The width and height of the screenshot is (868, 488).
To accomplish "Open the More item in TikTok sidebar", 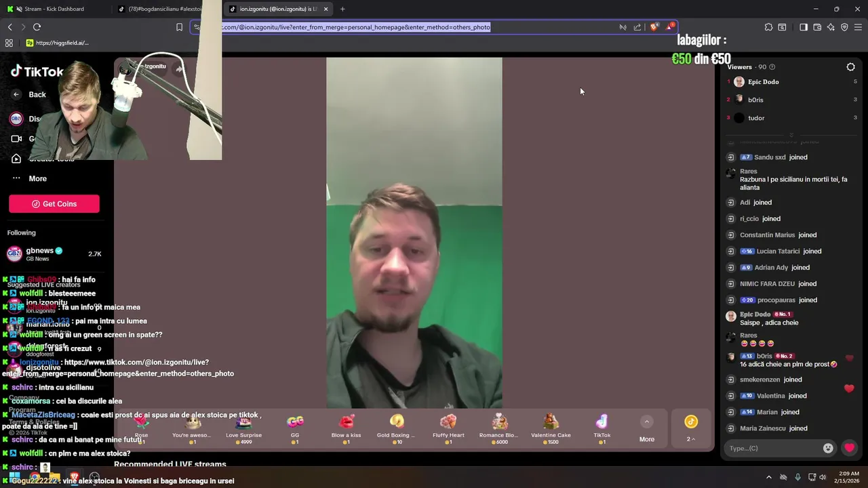I will click(x=38, y=179).
